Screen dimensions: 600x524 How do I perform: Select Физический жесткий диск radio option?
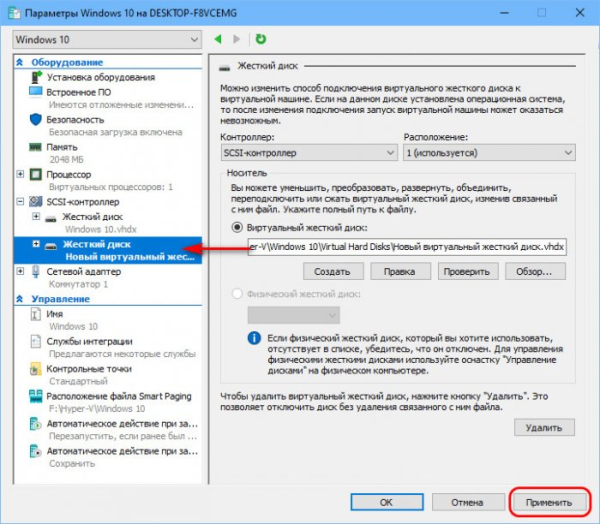point(238,293)
